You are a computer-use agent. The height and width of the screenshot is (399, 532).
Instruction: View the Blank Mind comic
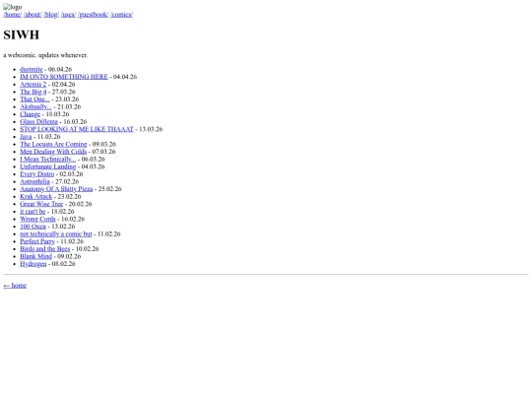[36, 256]
